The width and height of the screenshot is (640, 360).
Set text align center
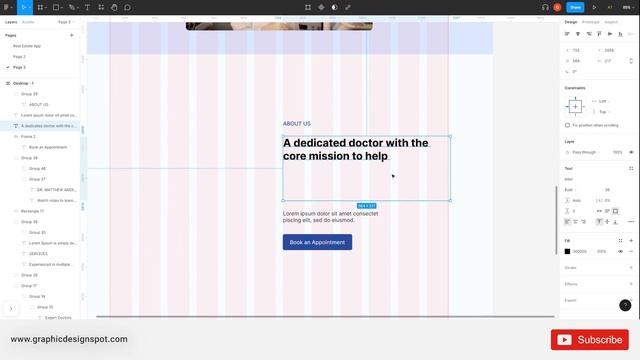click(x=576, y=222)
